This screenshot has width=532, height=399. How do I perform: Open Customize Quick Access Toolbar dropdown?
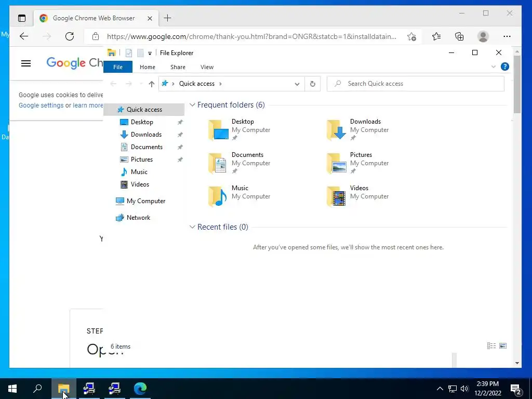click(x=150, y=54)
